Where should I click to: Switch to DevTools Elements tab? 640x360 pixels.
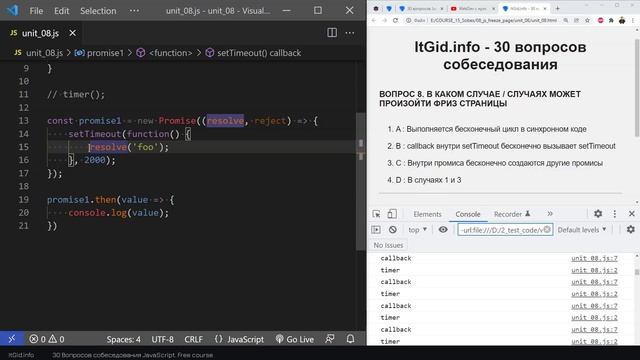click(427, 214)
